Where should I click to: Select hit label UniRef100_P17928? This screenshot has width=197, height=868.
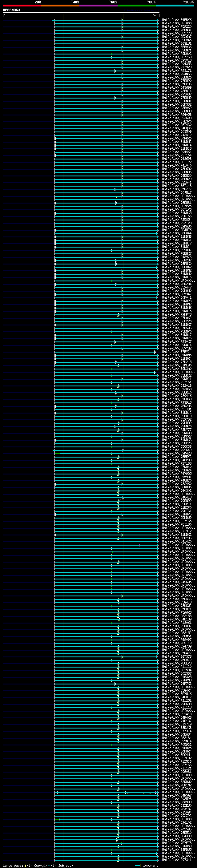click(177, 67)
